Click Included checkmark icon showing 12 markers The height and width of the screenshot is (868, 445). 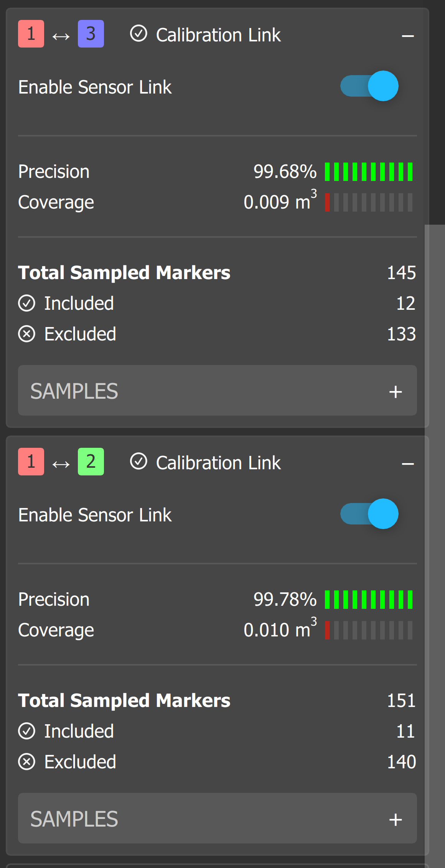tap(27, 303)
